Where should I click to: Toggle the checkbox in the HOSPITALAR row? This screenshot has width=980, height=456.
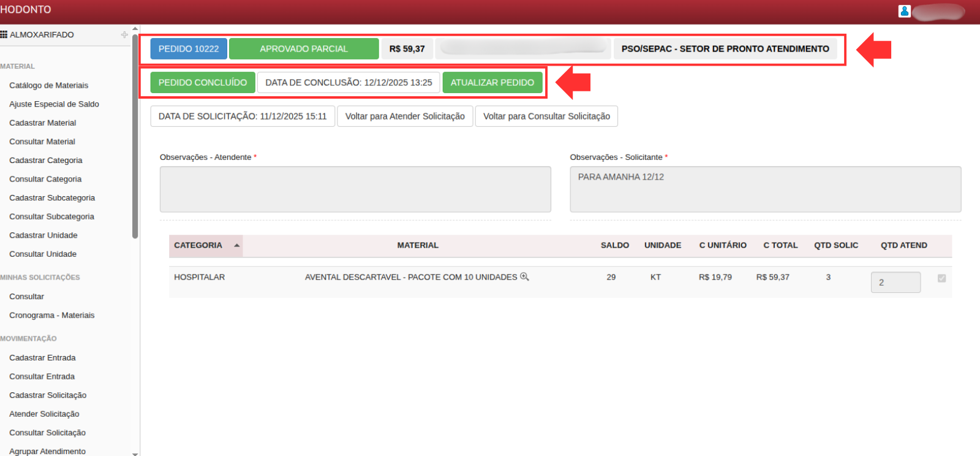(x=941, y=278)
